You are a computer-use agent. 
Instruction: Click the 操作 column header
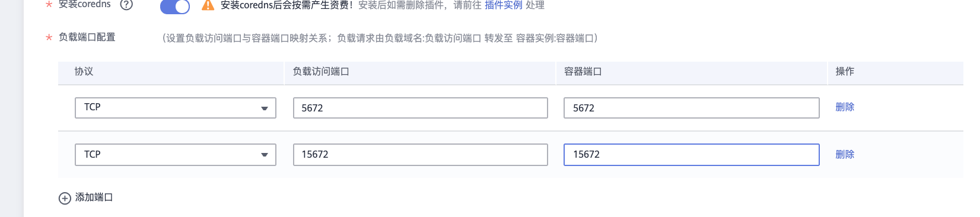click(845, 72)
